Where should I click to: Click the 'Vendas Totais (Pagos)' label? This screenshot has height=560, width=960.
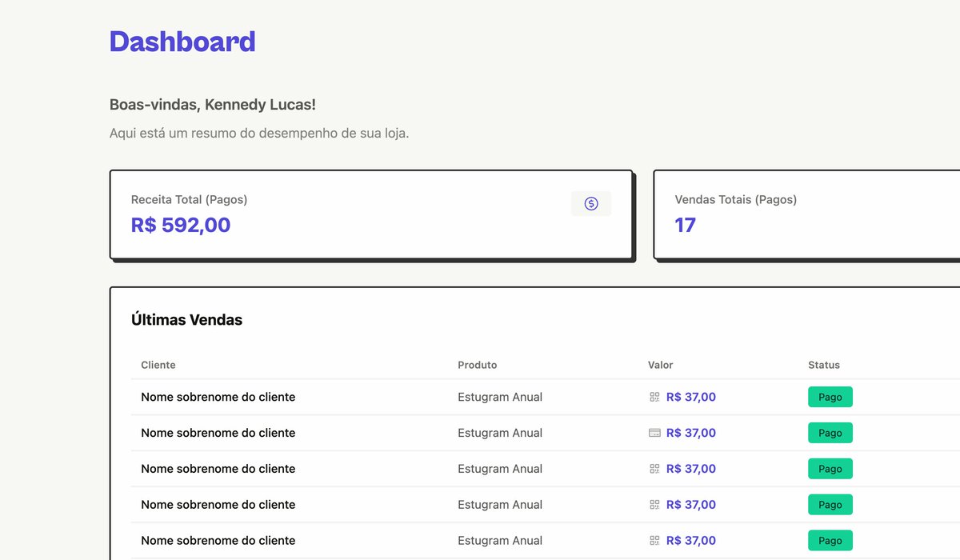click(736, 200)
